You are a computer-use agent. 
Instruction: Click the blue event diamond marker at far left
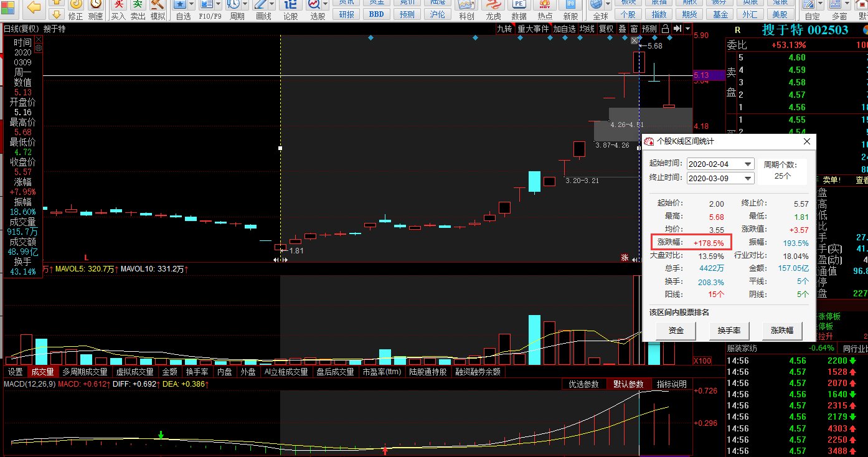(x=370, y=38)
